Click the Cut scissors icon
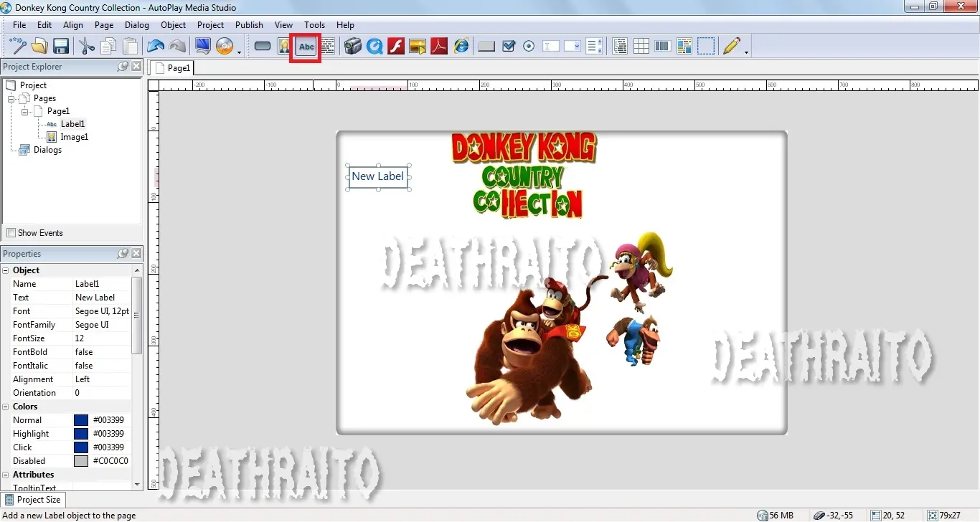980x522 pixels. coord(87,47)
